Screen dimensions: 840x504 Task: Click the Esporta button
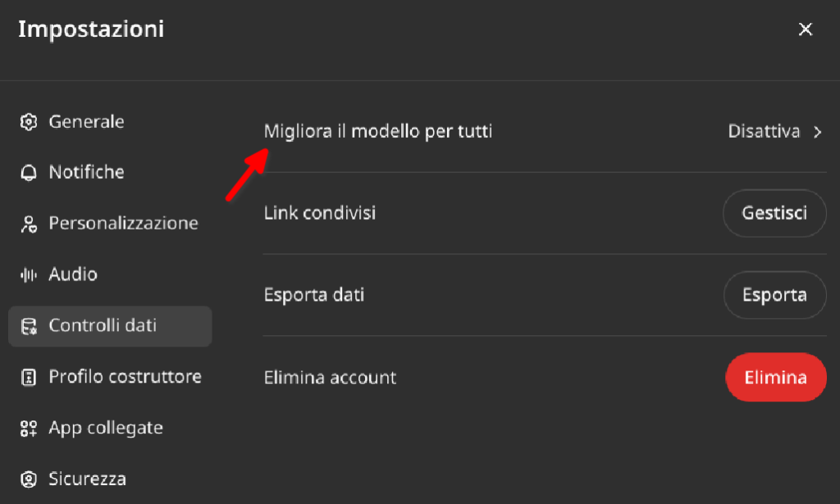[774, 295]
